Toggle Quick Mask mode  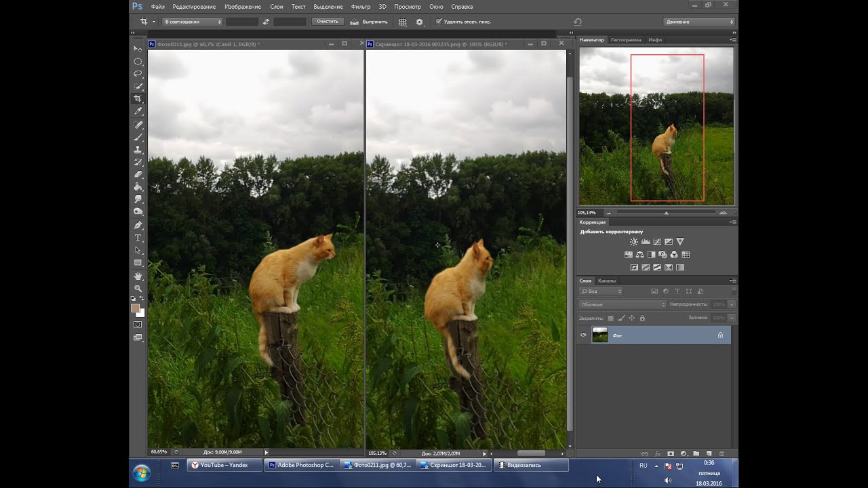pos(138,325)
